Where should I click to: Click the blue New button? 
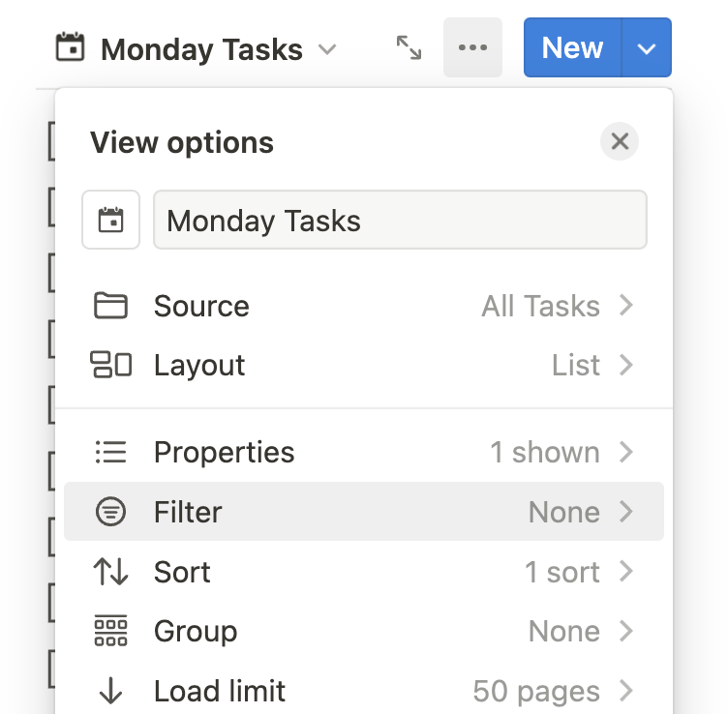[572, 47]
